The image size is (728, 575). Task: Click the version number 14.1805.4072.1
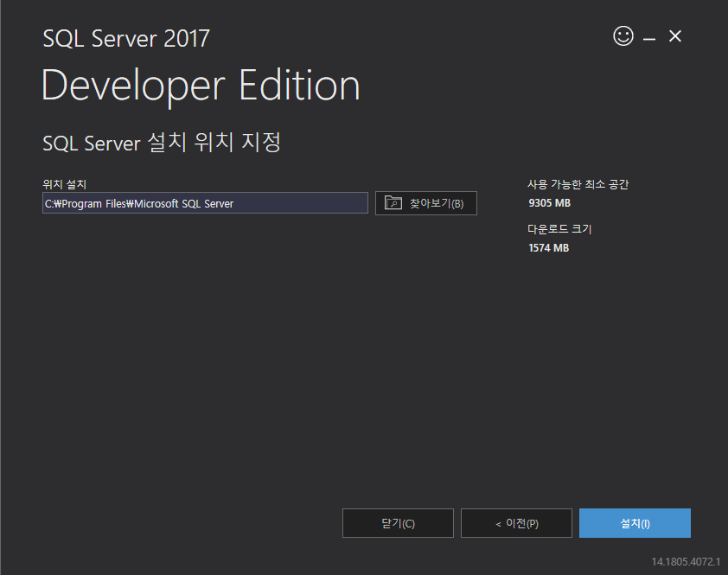pyautogui.click(x=686, y=561)
